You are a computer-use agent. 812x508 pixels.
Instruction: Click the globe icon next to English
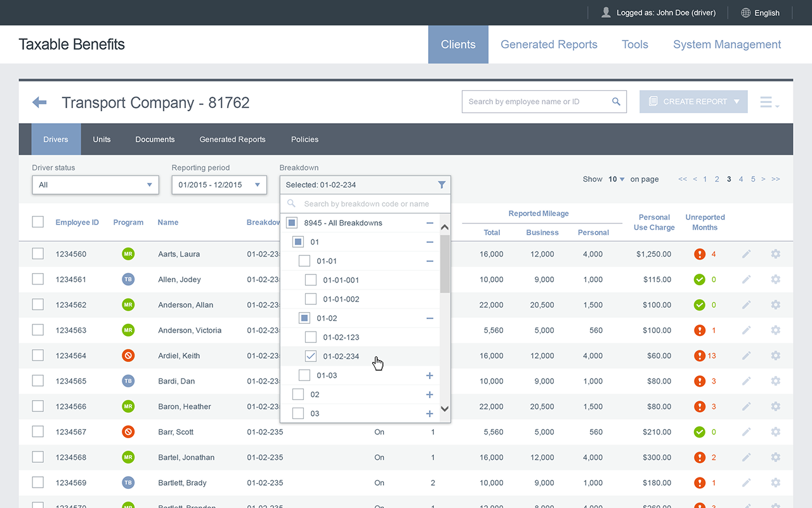click(x=746, y=13)
